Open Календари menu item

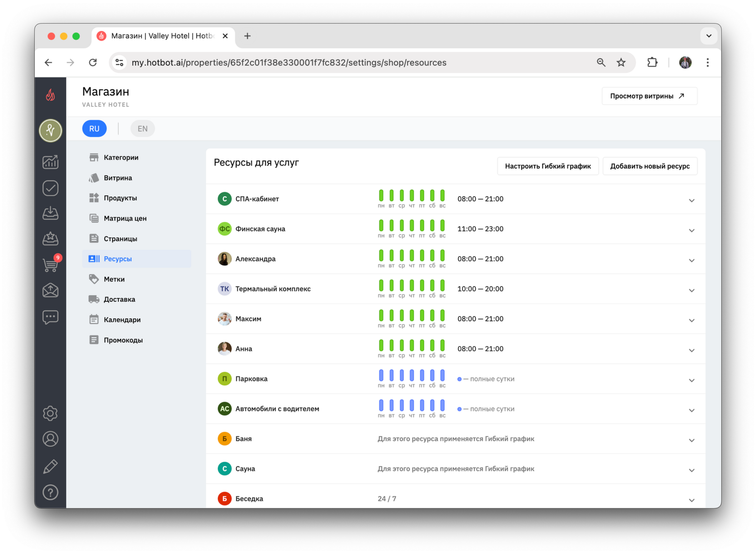point(137,320)
